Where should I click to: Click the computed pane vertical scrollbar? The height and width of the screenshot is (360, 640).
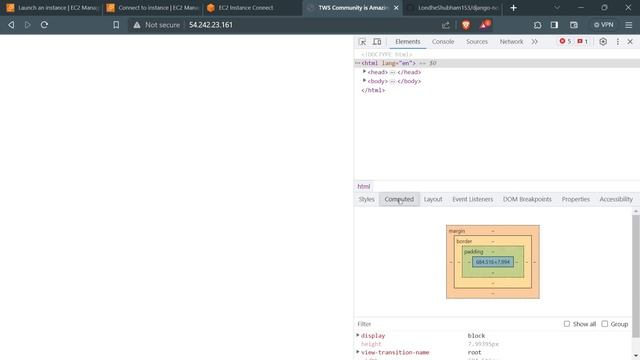point(636,276)
